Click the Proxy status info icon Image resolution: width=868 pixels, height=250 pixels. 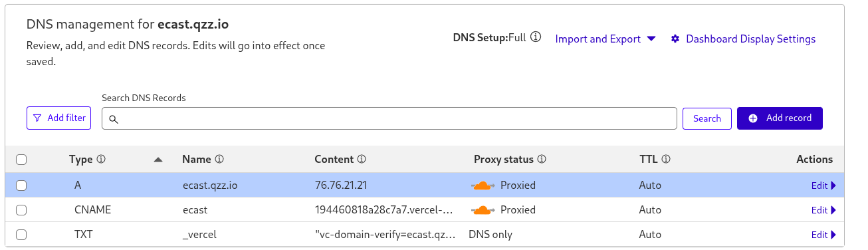(542, 160)
